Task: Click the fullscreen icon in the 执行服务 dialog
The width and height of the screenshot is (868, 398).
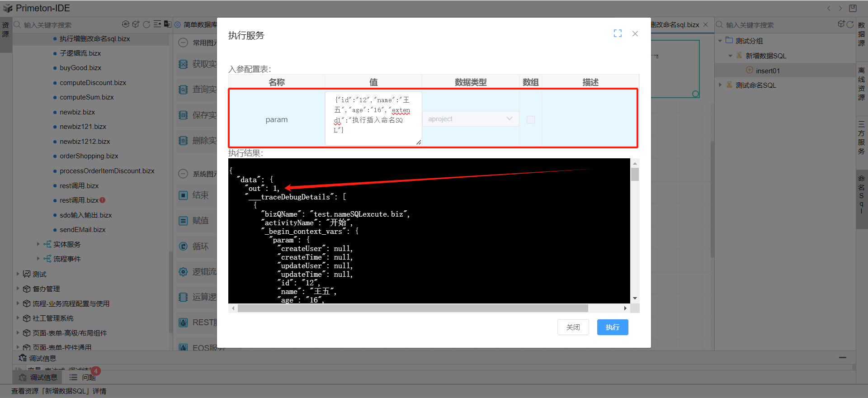Action: click(618, 33)
